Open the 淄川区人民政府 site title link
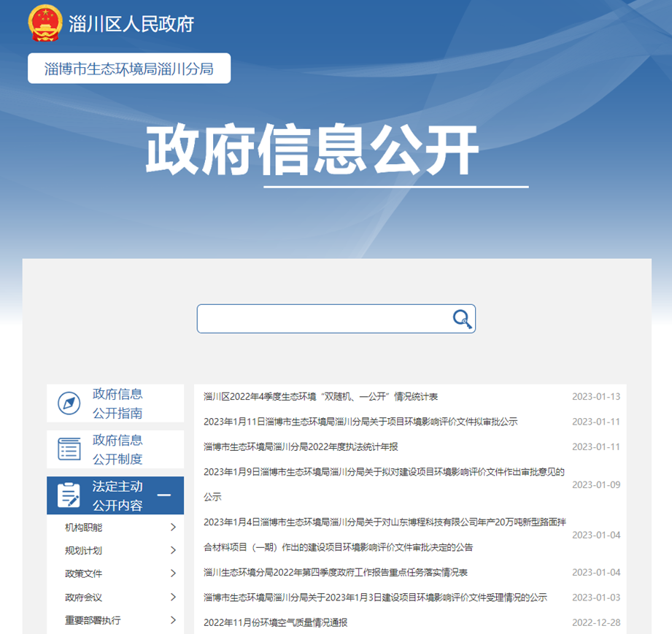 (131, 24)
